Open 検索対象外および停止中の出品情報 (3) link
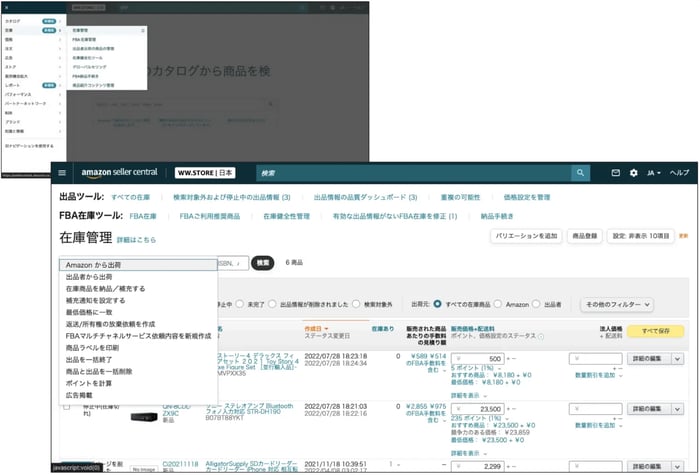700x475 pixels. 232,197
